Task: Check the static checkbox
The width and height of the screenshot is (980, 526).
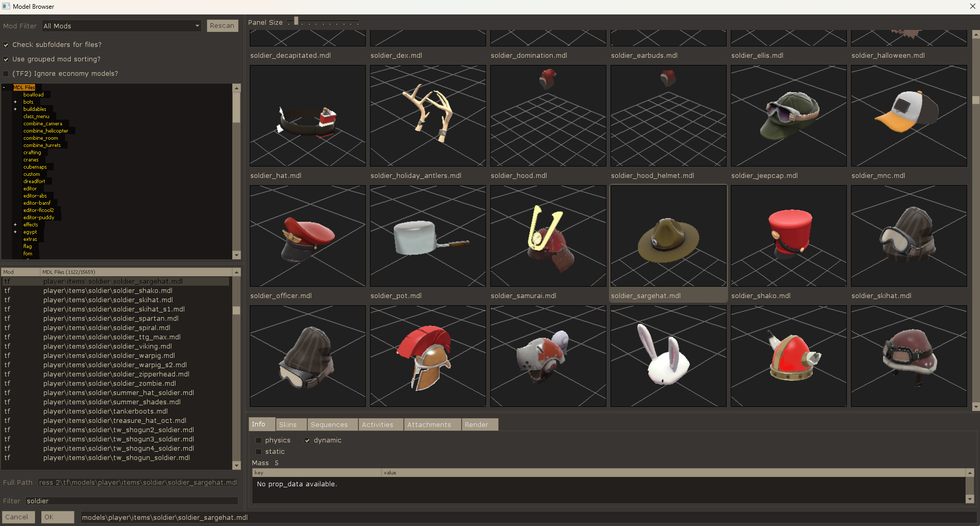Action: [259, 452]
